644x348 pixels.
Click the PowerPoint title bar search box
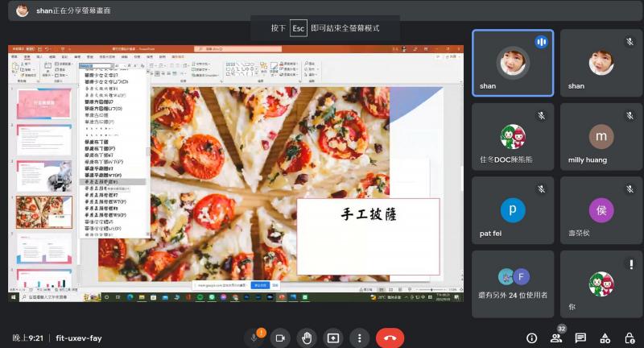point(237,49)
